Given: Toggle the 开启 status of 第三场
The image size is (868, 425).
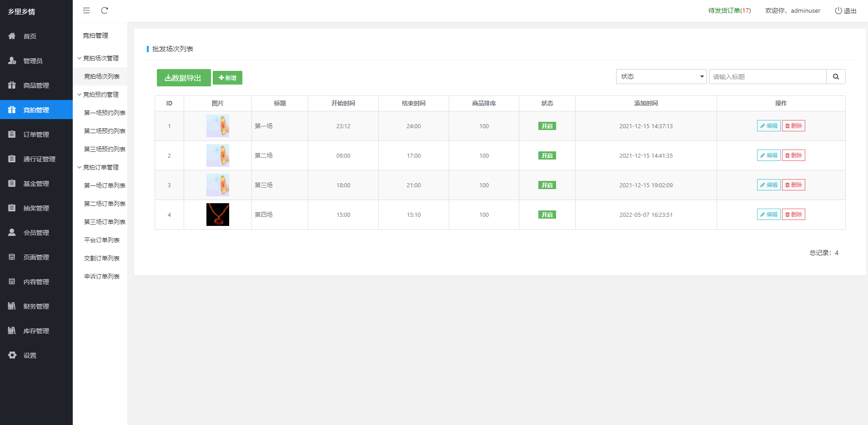Looking at the screenshot, I should click(x=547, y=185).
